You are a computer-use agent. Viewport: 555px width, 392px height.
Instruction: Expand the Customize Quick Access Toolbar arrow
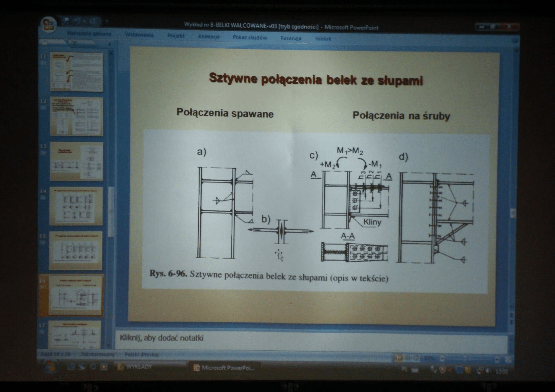tap(107, 22)
